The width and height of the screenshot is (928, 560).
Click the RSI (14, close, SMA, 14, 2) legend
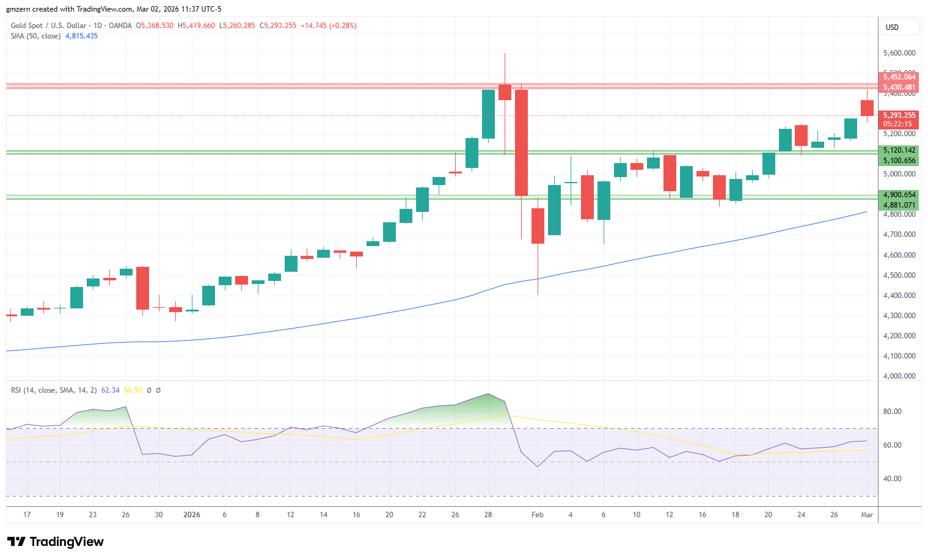tap(54, 390)
